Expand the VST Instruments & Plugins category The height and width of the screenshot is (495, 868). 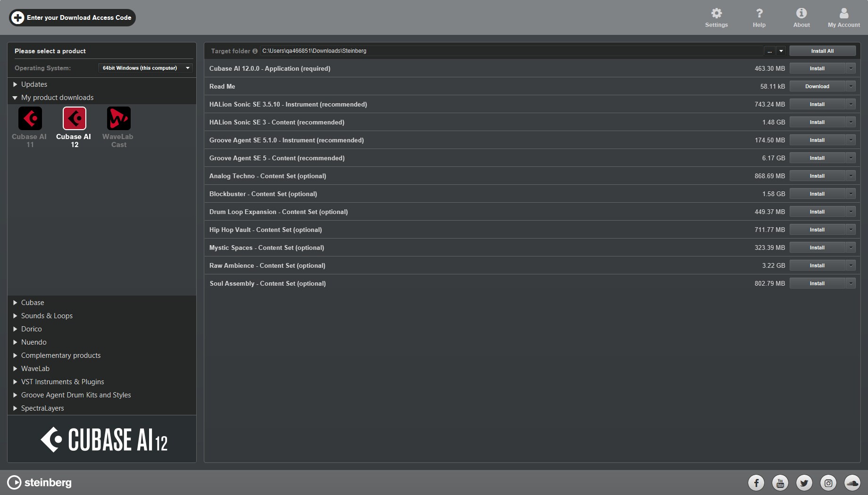[x=62, y=382]
